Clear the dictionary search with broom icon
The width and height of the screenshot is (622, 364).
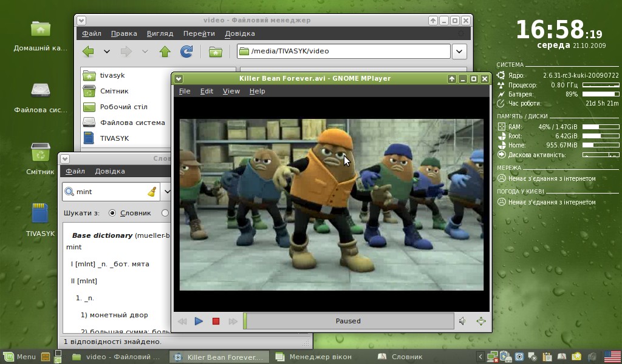tap(152, 192)
